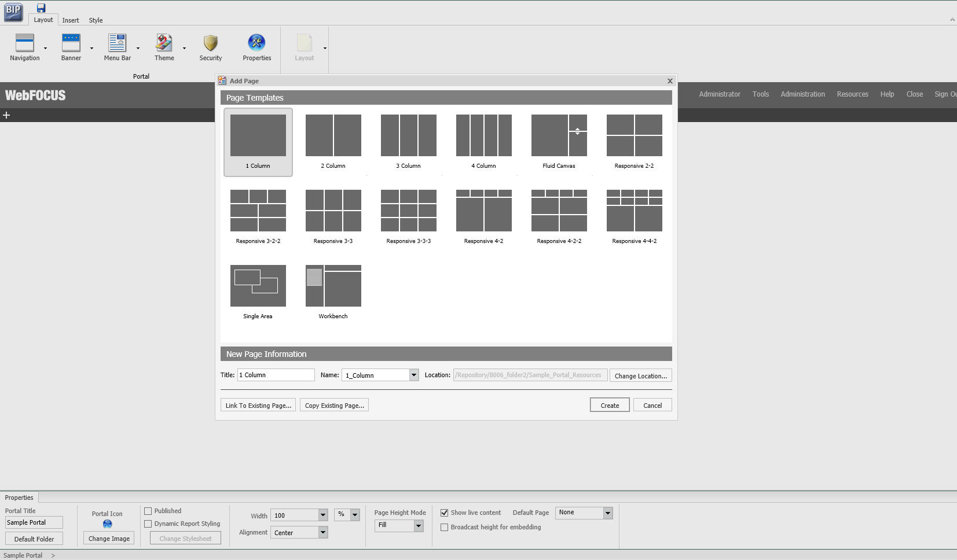Click the Save icon in the quick access toolbar
The image size is (957, 560).
(x=41, y=7)
